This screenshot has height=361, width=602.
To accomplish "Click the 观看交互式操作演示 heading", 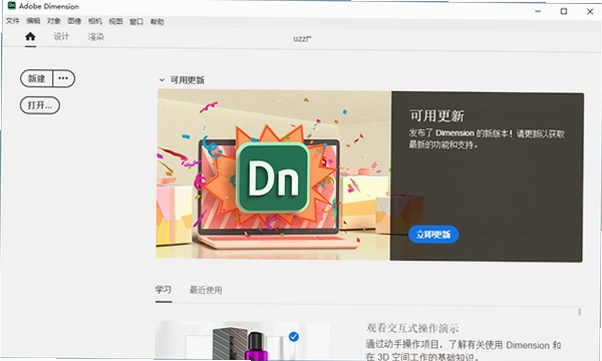I will pyautogui.click(x=412, y=328).
